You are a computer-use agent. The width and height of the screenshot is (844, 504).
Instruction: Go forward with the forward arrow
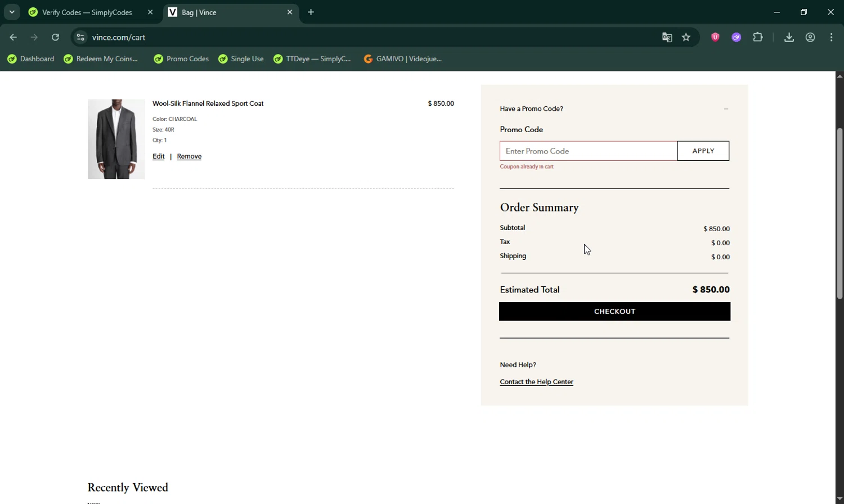pos(34,38)
